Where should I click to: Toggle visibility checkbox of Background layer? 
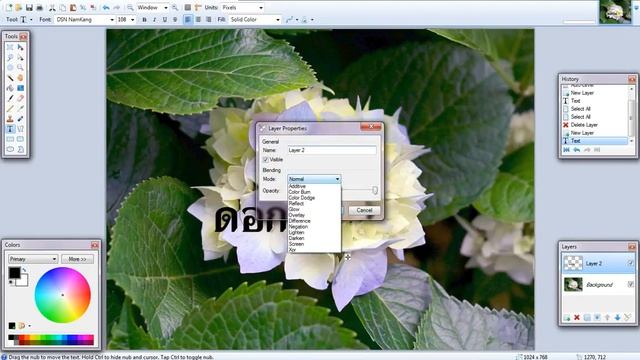click(x=631, y=284)
